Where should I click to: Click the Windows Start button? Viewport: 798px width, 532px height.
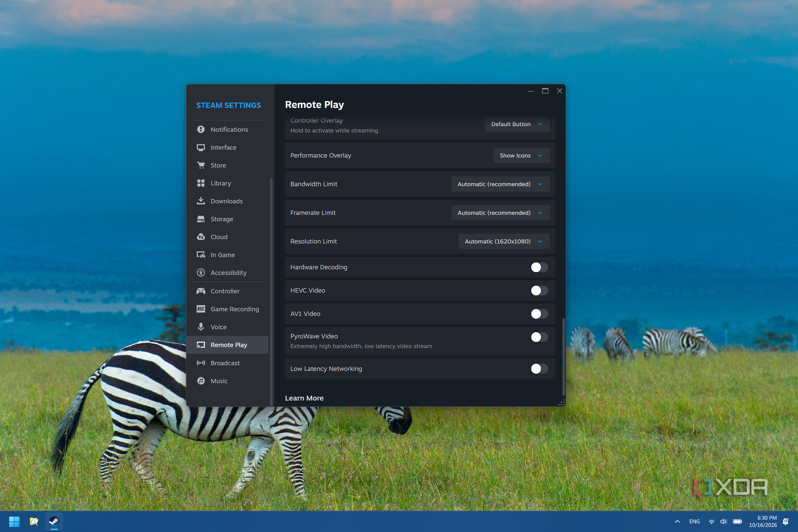point(14,521)
